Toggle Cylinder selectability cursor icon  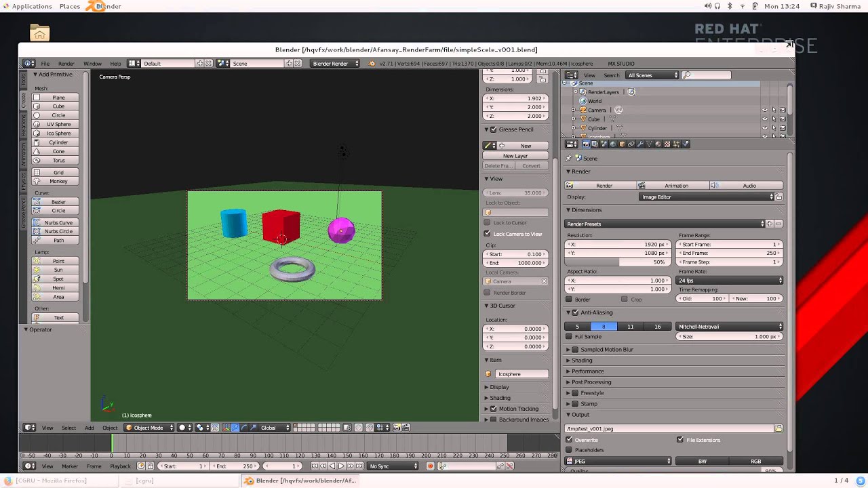click(774, 128)
